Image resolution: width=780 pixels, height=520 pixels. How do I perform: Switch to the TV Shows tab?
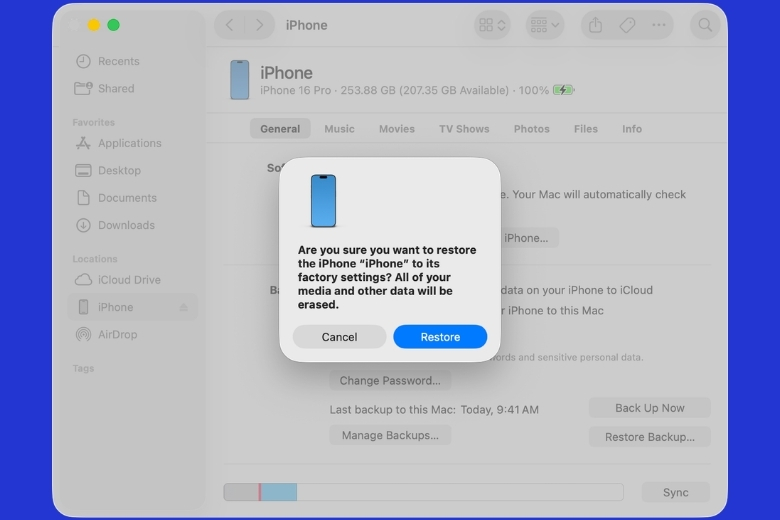(464, 129)
